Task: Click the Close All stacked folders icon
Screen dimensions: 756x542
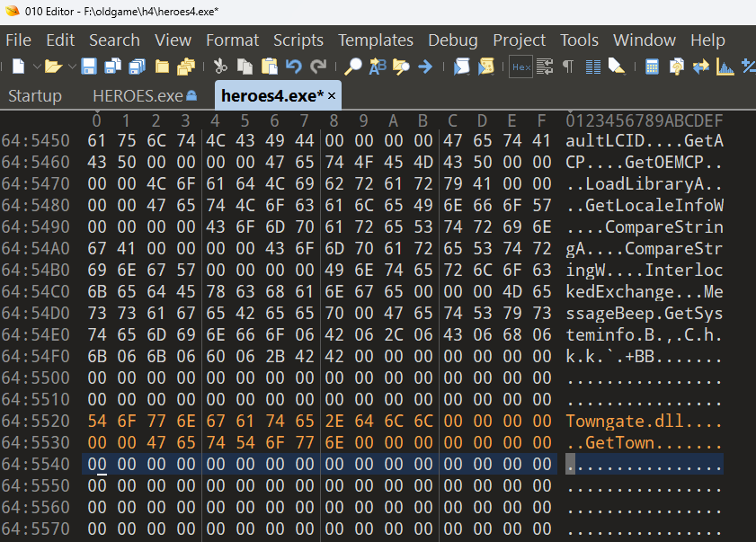Action: tap(185, 66)
